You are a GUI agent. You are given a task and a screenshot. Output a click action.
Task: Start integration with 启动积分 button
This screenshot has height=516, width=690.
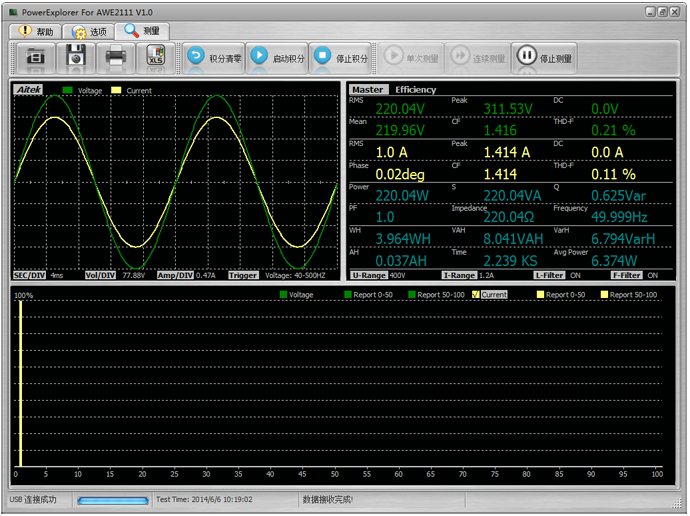[x=276, y=58]
